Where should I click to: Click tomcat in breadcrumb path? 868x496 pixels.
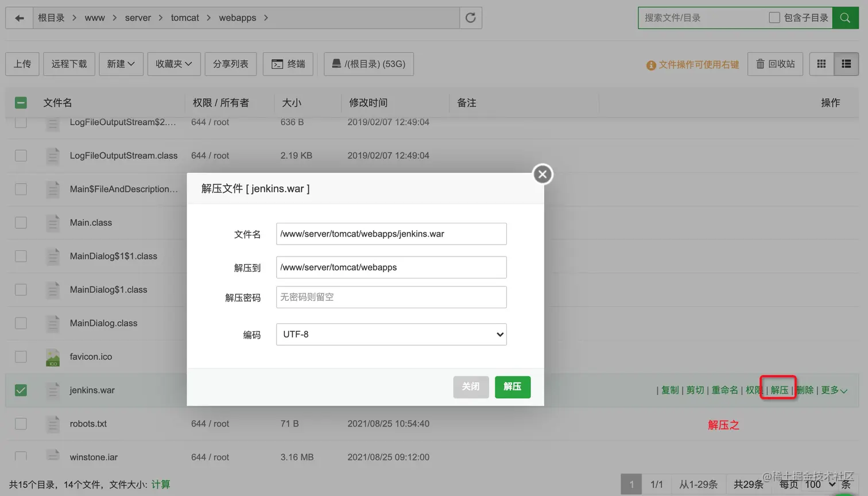(185, 18)
